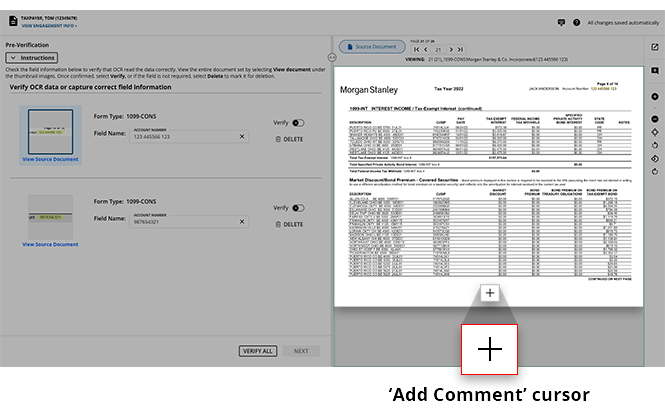The height and width of the screenshot is (408, 665).
Task: Click the add comment icon in right sidebar
Action: pos(654,71)
